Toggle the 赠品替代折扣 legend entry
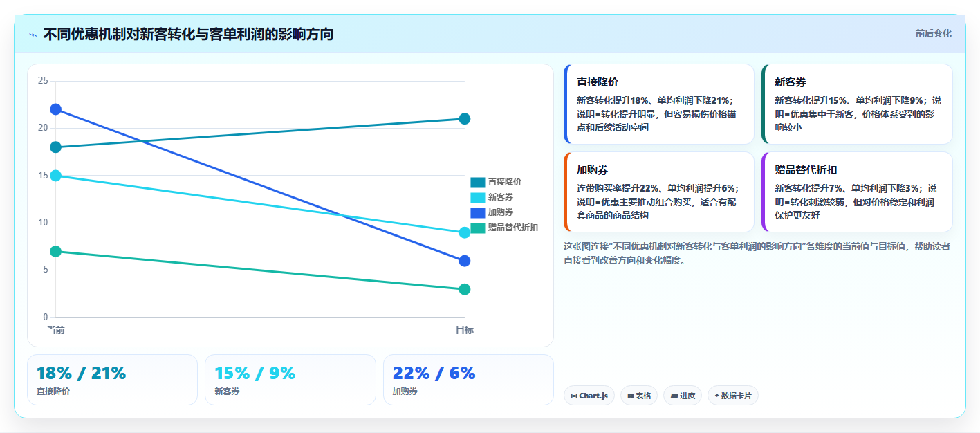The height and width of the screenshot is (433, 980). click(504, 228)
